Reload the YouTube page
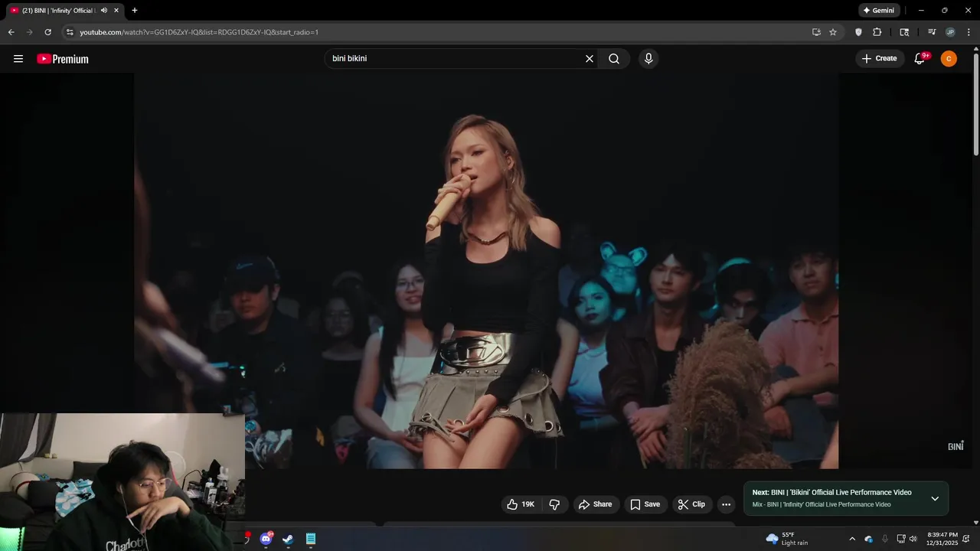Viewport: 980px width, 551px height. (x=47, y=32)
